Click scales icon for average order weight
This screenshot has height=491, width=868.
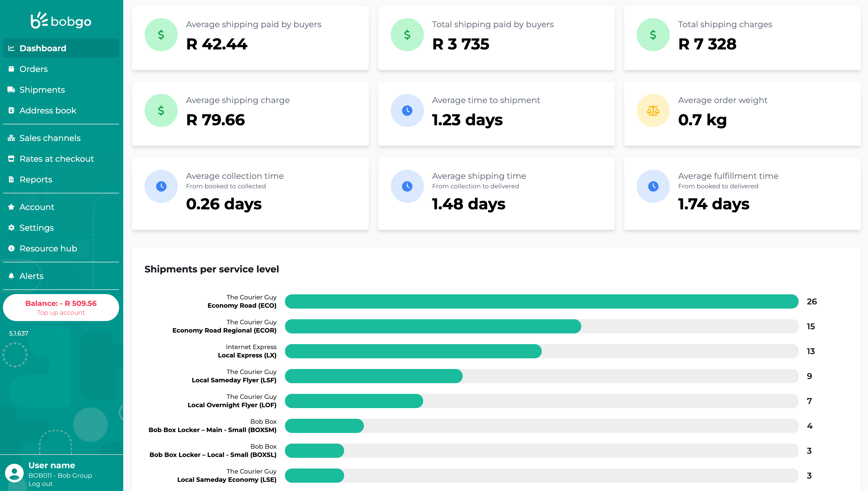(653, 111)
